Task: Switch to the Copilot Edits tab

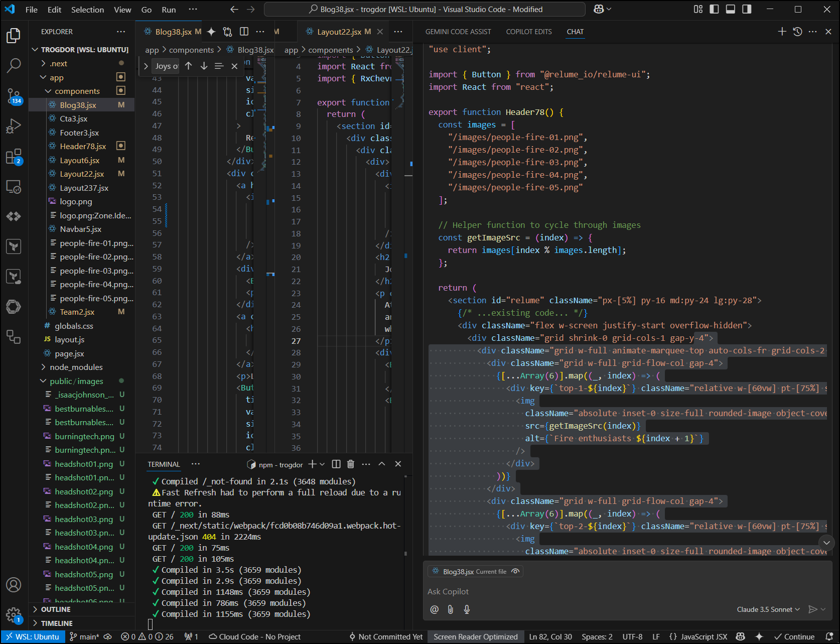Action: coord(528,32)
